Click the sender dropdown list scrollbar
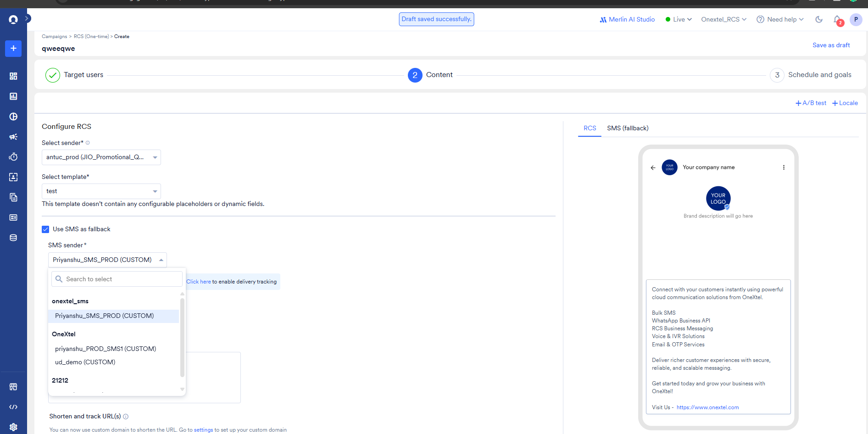The height and width of the screenshot is (434, 868). coord(182,337)
